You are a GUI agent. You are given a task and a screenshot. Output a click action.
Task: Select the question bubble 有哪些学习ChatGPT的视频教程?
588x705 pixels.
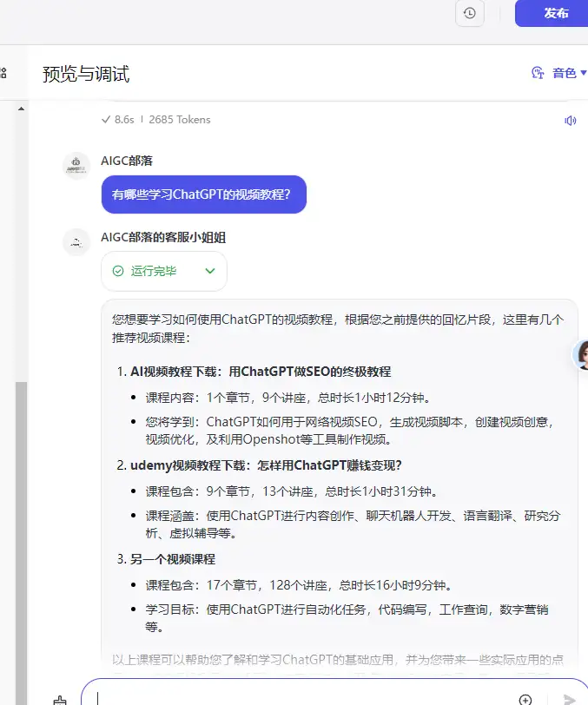[204, 194]
